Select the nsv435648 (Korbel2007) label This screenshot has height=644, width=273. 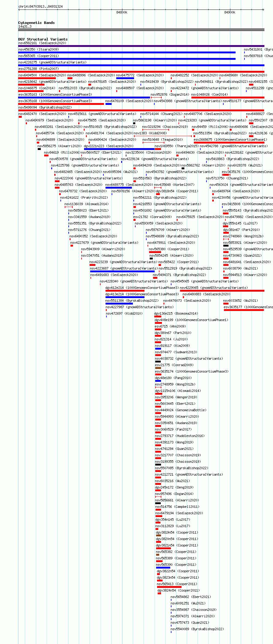(x=174, y=185)
